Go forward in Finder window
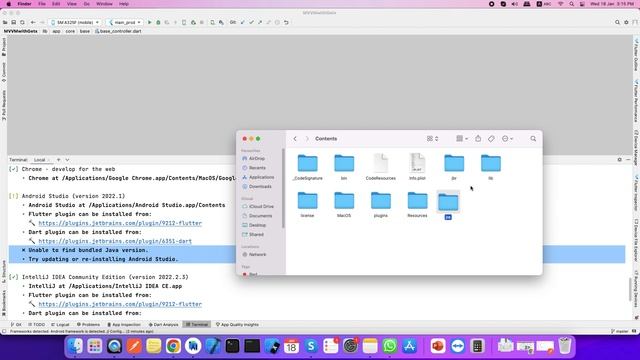640x360 pixels. pos(307,139)
